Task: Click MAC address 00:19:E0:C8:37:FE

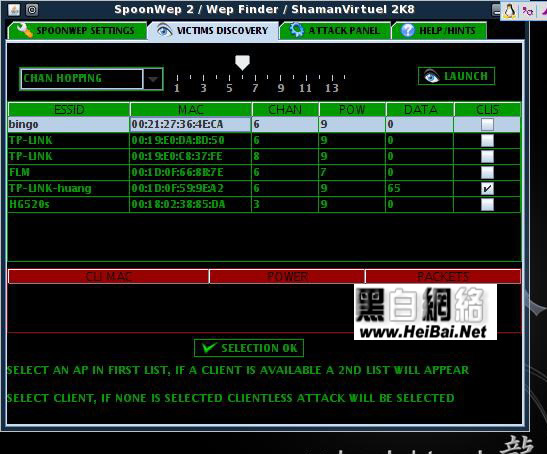Action: click(177, 156)
